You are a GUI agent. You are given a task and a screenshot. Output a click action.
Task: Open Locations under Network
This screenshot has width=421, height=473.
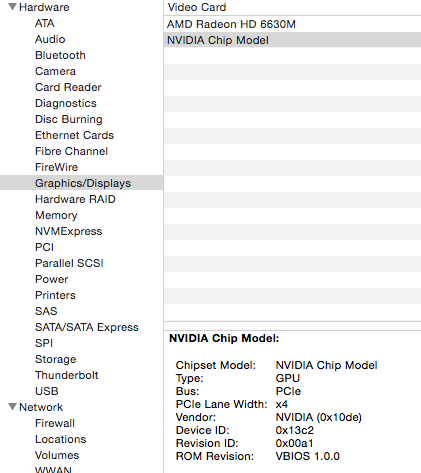[61, 439]
